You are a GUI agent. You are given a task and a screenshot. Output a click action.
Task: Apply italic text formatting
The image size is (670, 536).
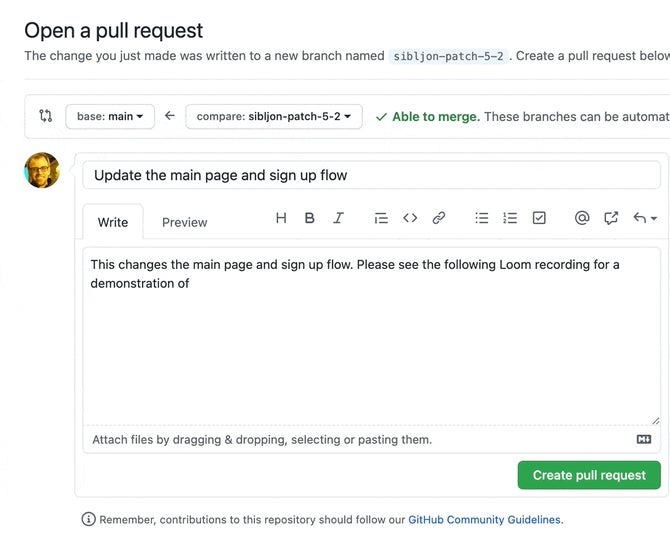tap(338, 218)
